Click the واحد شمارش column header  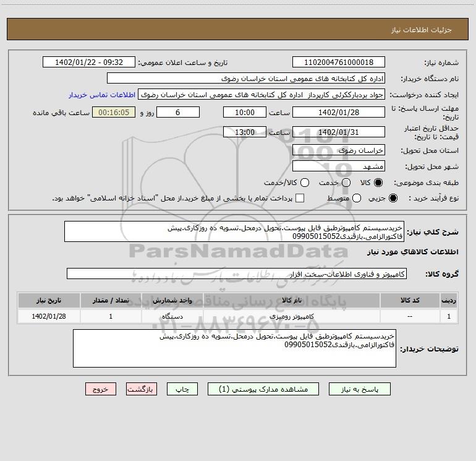[172, 301]
